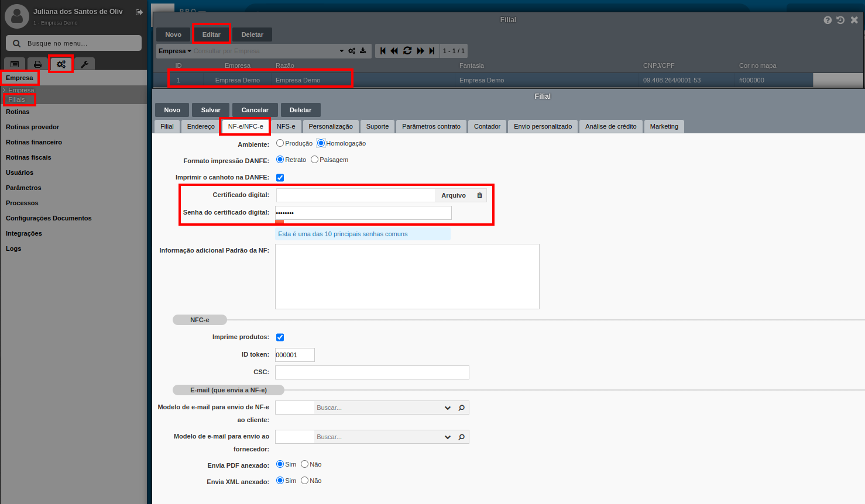Open Contador tab
Screen dimensions: 865x504
pyautogui.click(x=487, y=126)
